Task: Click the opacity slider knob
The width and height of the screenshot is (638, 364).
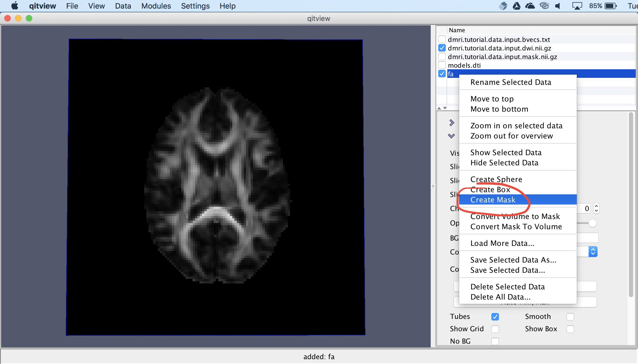Action: [x=592, y=223]
